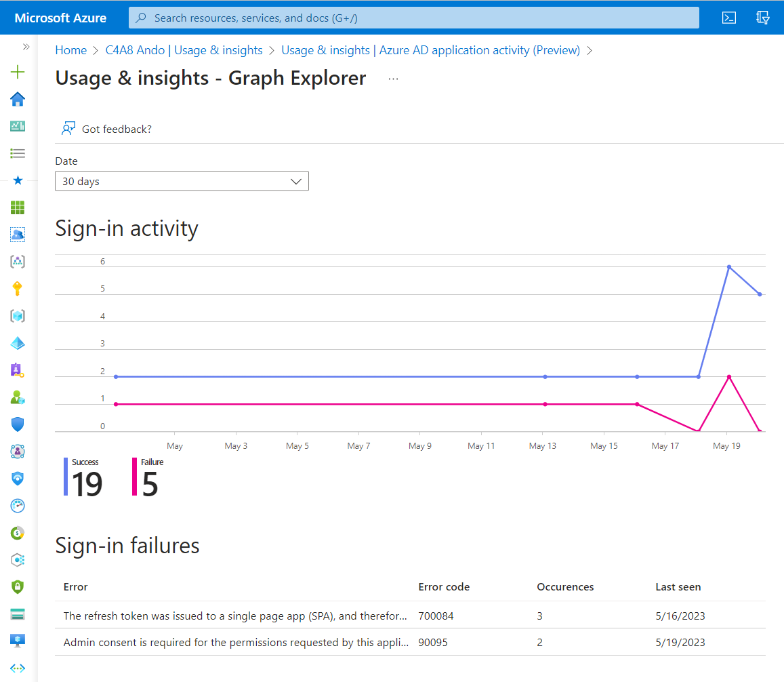Click the Error code column header
The height and width of the screenshot is (682, 784).
pos(444,587)
